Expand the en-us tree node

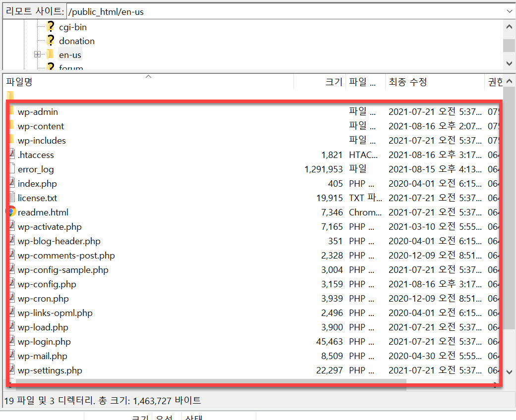(x=38, y=54)
